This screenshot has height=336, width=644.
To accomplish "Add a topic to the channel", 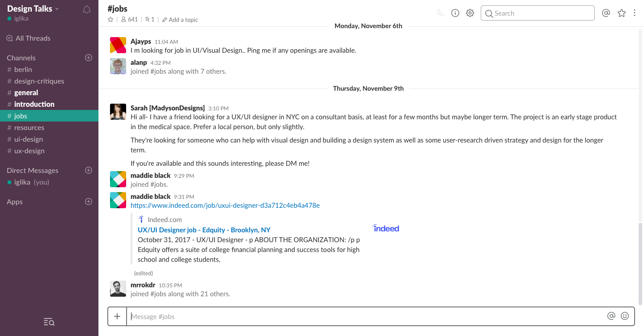I will 180,20.
